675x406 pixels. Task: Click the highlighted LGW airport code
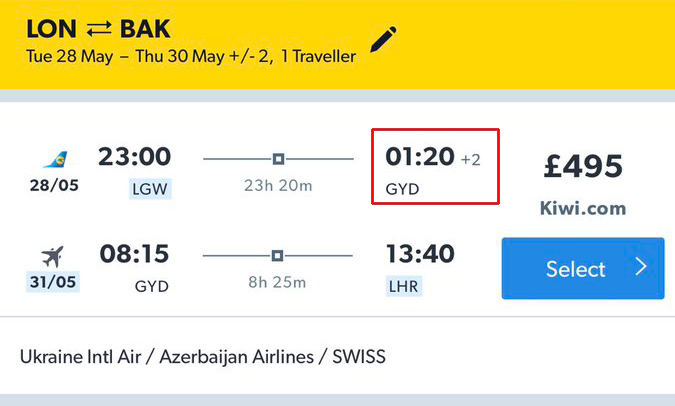click(150, 189)
